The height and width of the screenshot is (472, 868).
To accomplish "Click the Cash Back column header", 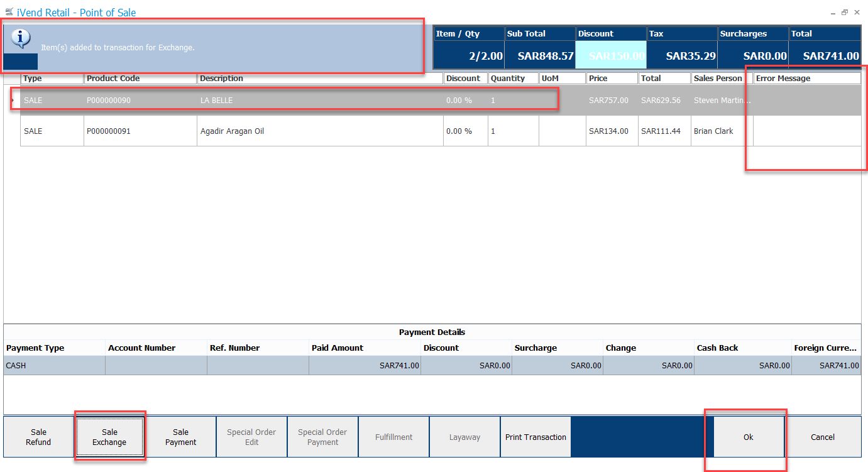I will click(743, 348).
